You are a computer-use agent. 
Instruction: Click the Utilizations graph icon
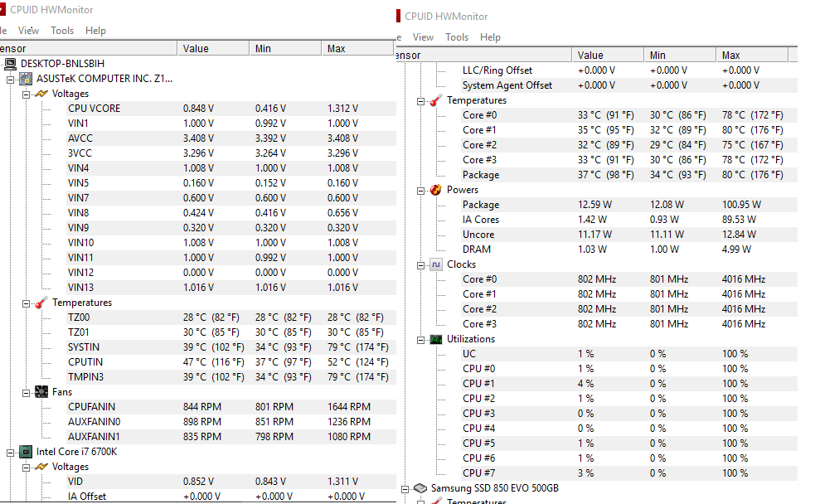pos(435,339)
